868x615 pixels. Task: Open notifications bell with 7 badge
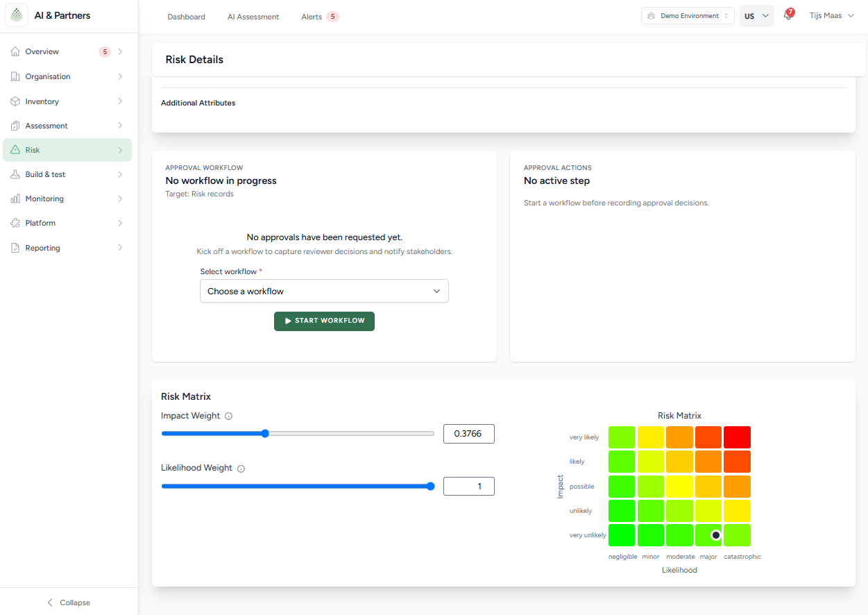click(788, 15)
